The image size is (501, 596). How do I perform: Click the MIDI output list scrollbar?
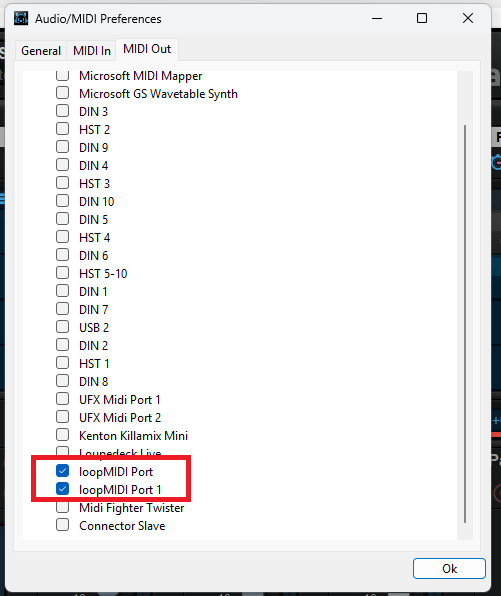pyautogui.click(x=465, y=324)
